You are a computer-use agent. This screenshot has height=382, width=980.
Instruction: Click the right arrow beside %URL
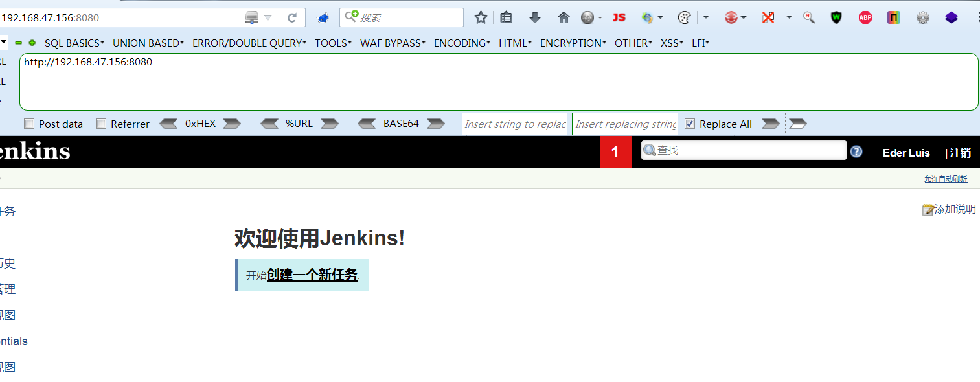(x=330, y=124)
